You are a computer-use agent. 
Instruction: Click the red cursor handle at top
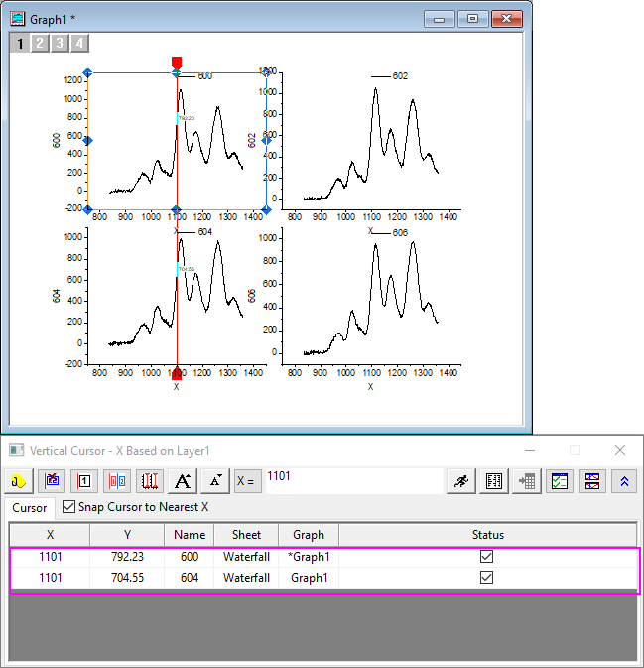tap(177, 63)
